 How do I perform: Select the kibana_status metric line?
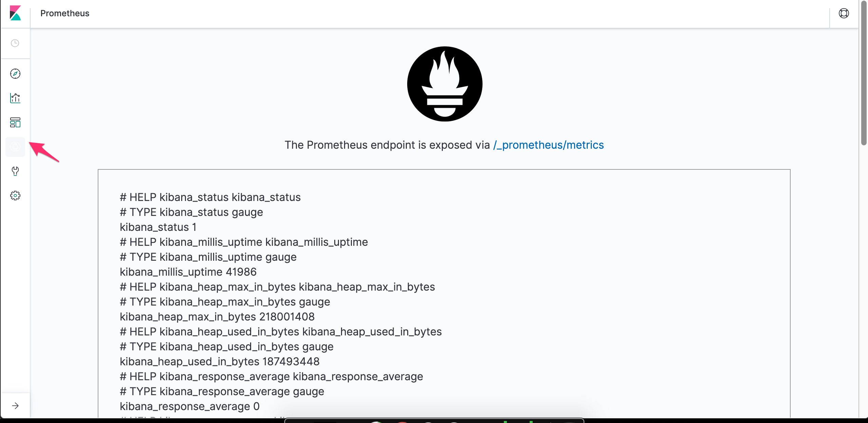pyautogui.click(x=158, y=227)
